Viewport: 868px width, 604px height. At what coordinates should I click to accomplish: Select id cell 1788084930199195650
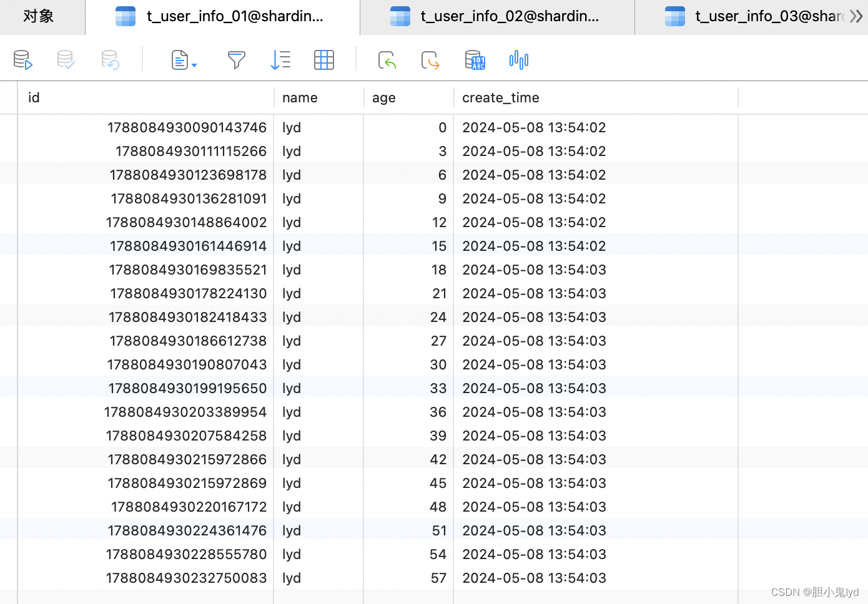click(x=145, y=388)
